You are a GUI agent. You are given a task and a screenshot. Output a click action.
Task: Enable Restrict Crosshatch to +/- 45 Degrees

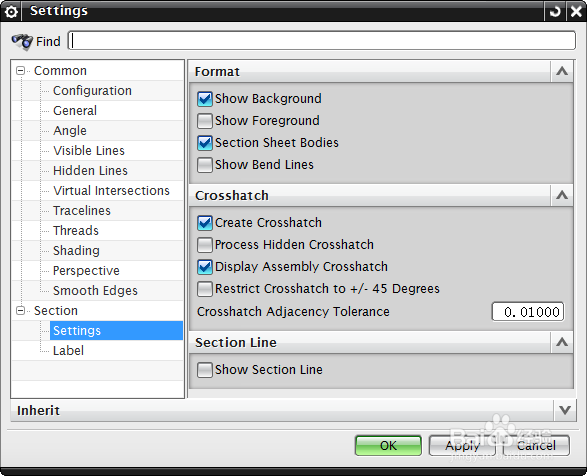coord(205,289)
